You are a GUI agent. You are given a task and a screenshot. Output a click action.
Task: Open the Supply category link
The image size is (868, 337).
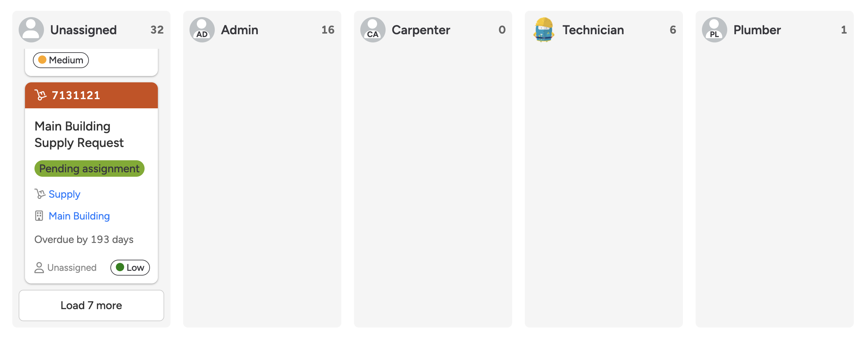coord(64,194)
